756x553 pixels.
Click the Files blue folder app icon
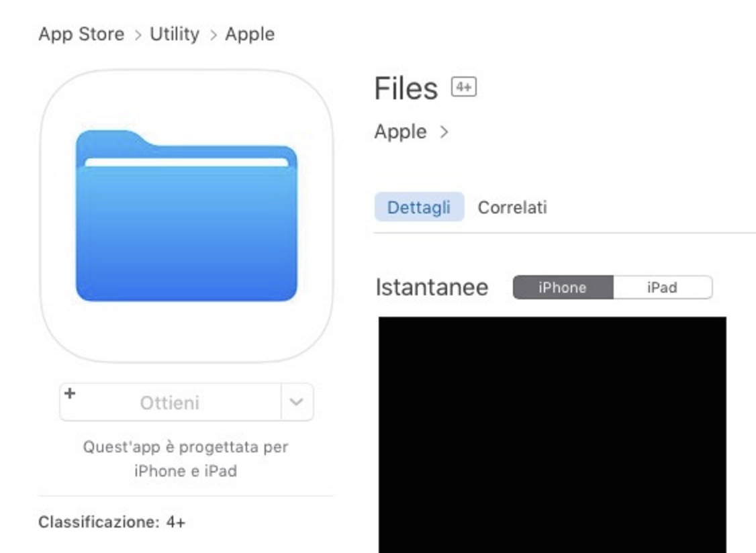click(186, 215)
